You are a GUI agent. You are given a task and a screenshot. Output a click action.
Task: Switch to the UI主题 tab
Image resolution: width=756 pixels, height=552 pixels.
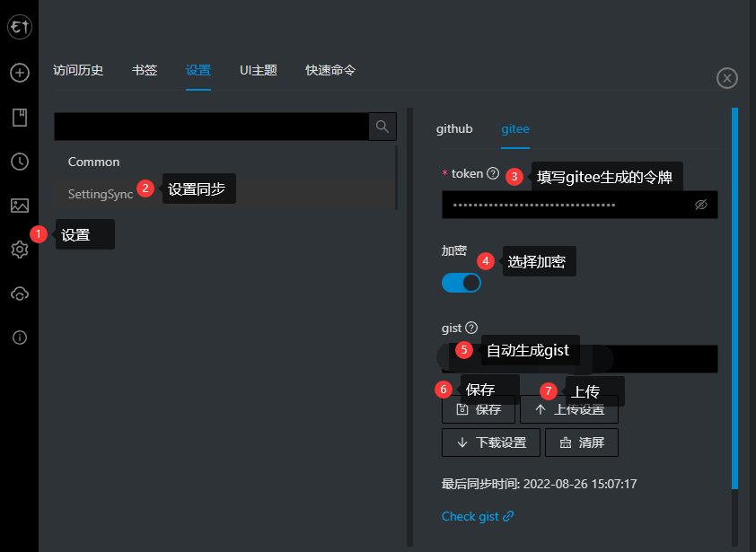(x=259, y=70)
